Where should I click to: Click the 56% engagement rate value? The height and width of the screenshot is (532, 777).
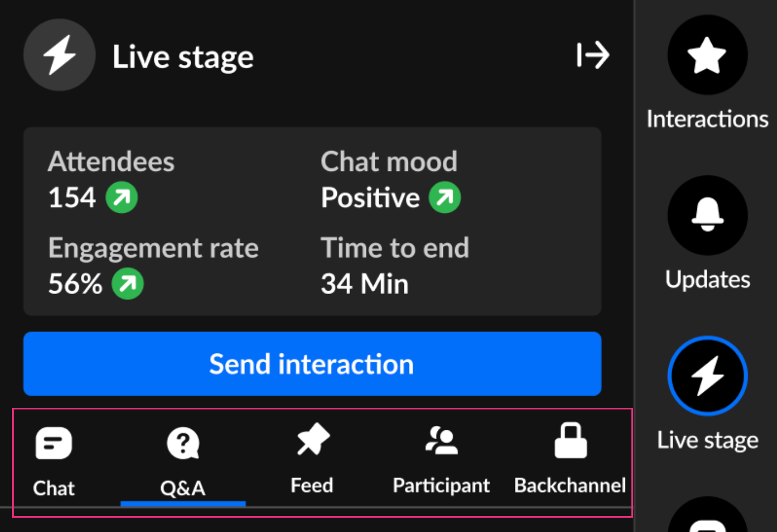click(x=75, y=284)
